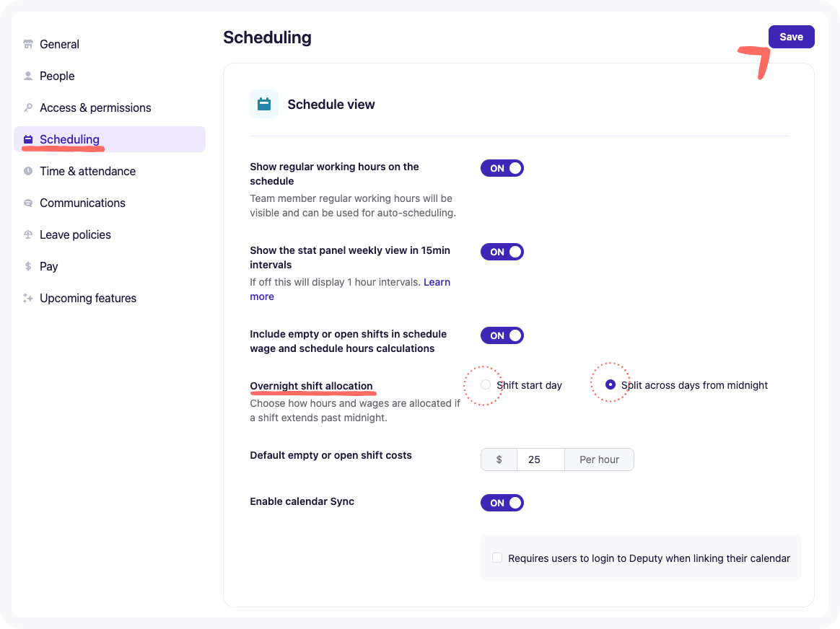Select split across days from midnight

(610, 383)
